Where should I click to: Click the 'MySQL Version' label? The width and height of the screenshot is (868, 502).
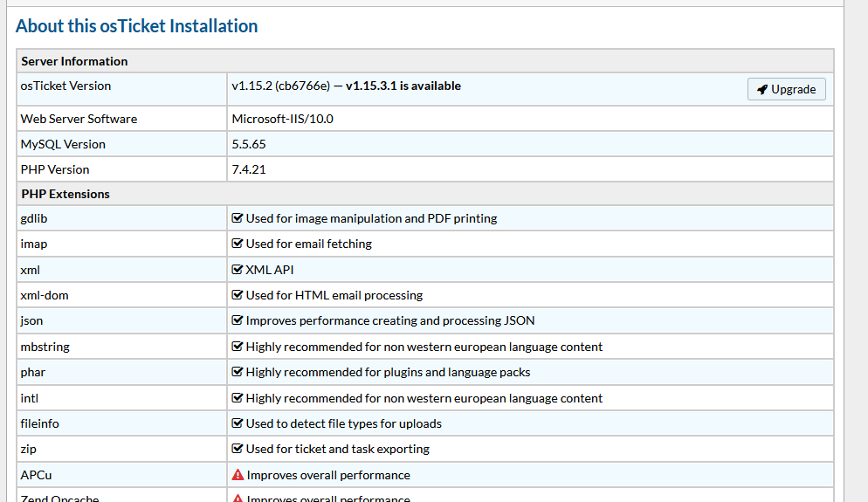63,144
